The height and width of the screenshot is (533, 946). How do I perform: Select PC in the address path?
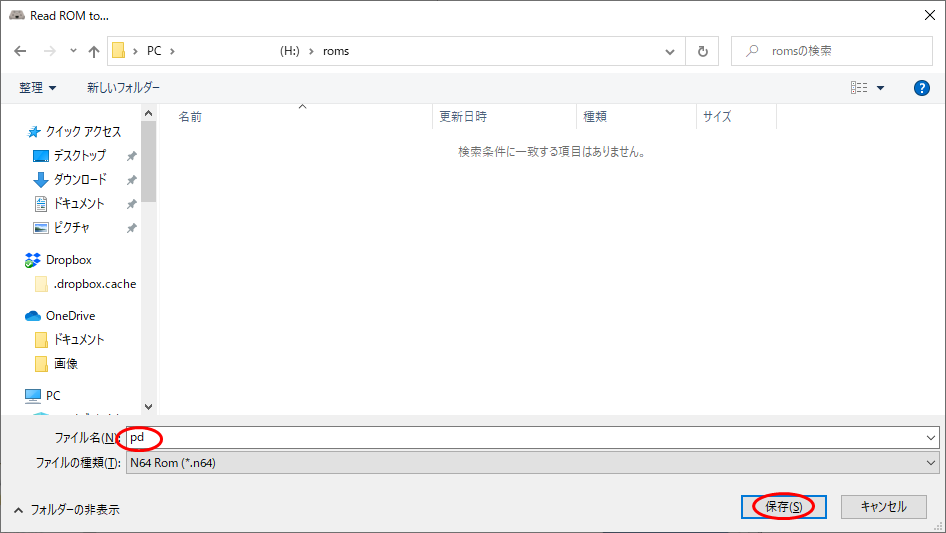point(154,51)
